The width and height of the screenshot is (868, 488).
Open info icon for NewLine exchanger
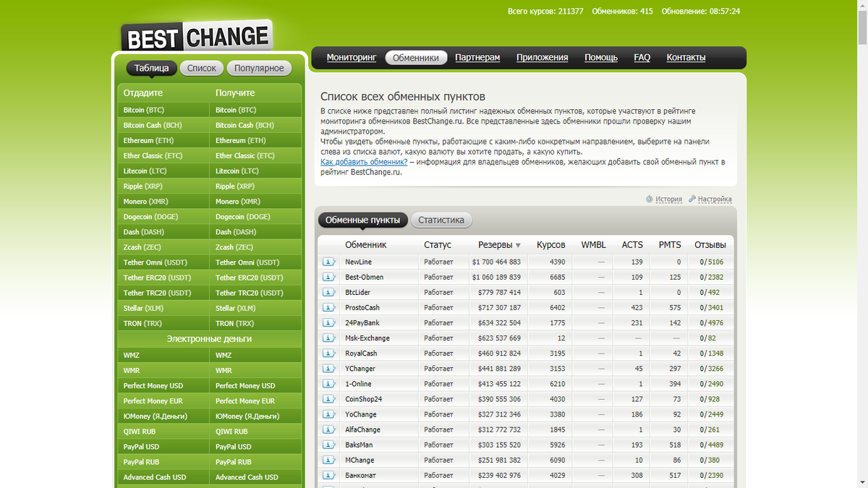329,262
